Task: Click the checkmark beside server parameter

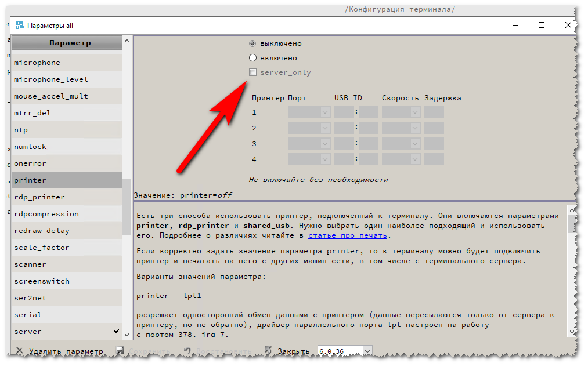Action: (x=117, y=331)
